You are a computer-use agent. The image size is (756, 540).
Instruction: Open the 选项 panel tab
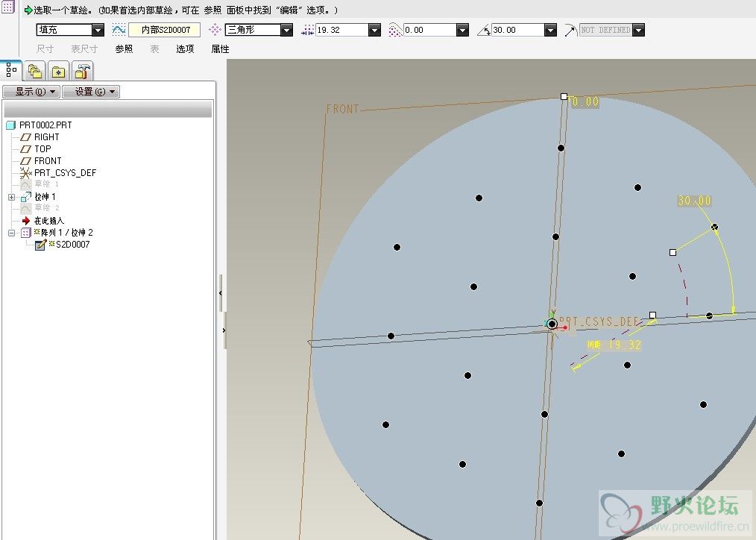pos(185,48)
